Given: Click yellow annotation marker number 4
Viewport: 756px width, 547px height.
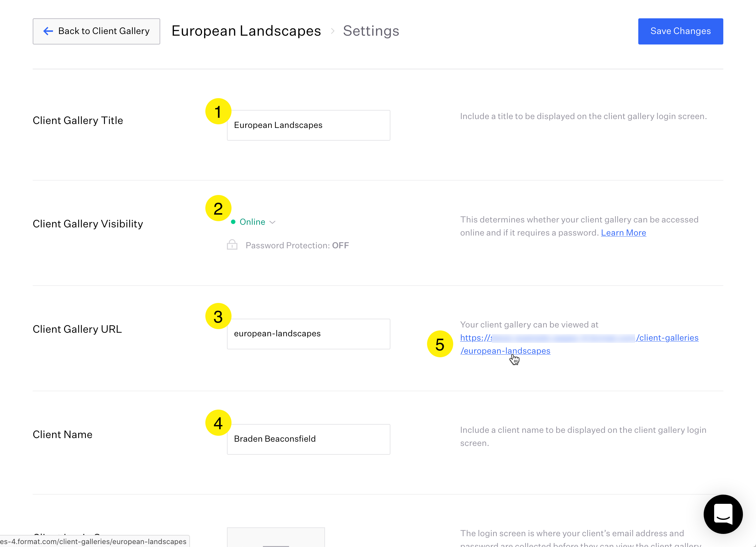Looking at the screenshot, I should point(218,423).
